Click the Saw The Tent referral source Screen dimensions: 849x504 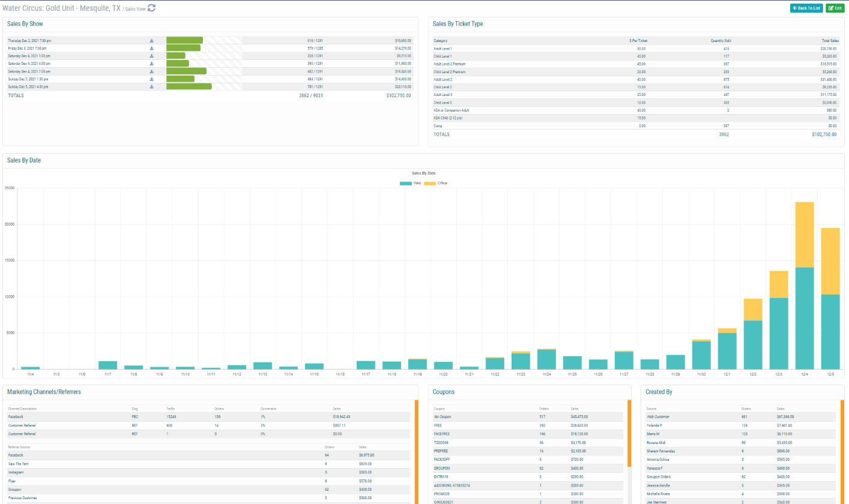19,464
